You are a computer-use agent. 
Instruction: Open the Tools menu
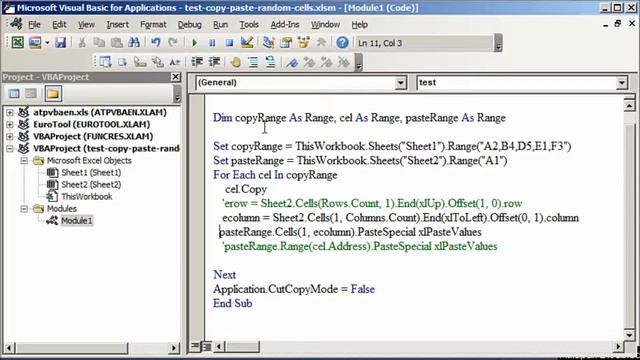[x=249, y=24]
